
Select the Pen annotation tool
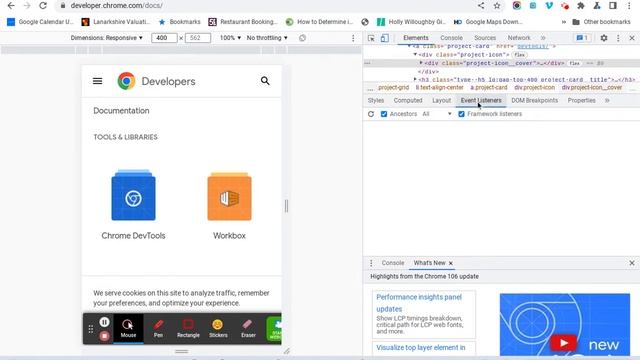(158, 329)
